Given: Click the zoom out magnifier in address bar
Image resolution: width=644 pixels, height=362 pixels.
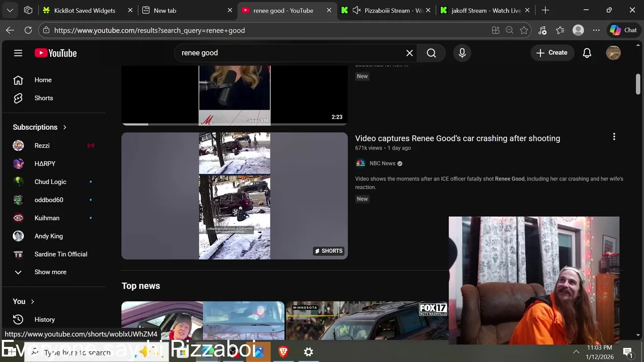Looking at the screenshot, I should [510, 30].
